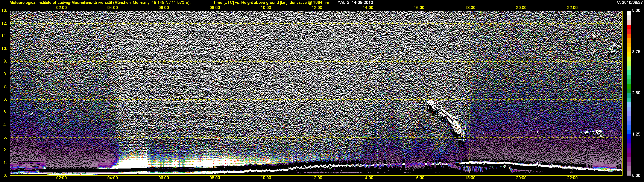The height and width of the screenshot is (182, 644).
Task: Click 18:00 on the lower time axis
Action: [x=470, y=178]
